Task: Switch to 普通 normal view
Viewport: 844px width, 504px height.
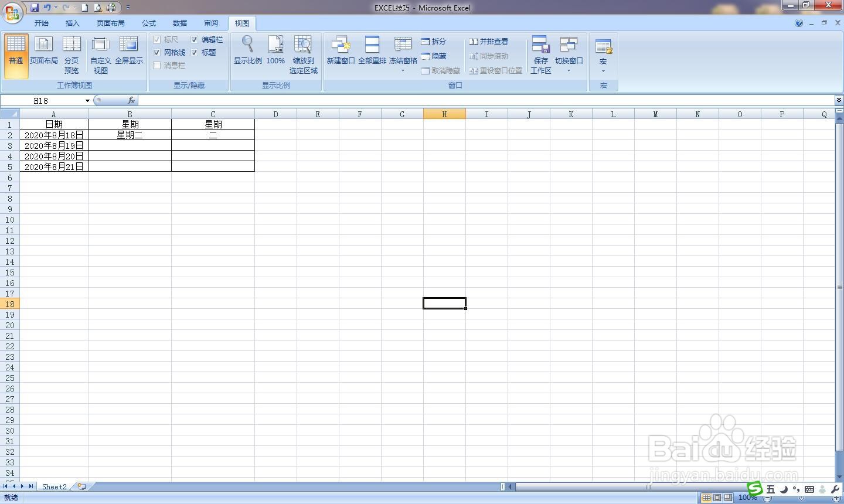Action: point(16,56)
